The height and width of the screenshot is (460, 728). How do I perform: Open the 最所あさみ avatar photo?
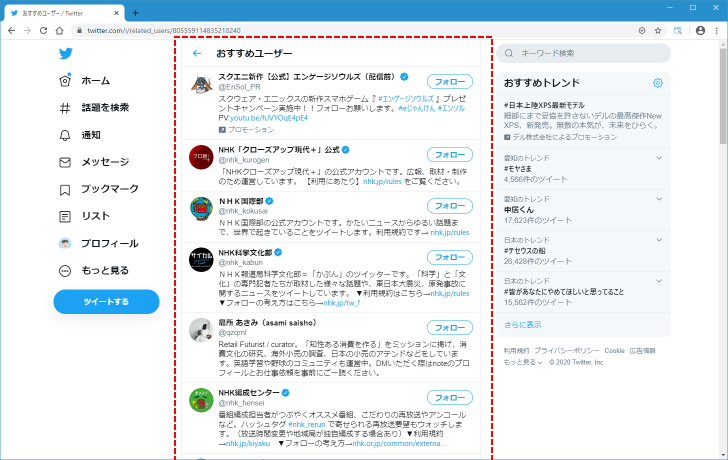[x=201, y=330]
